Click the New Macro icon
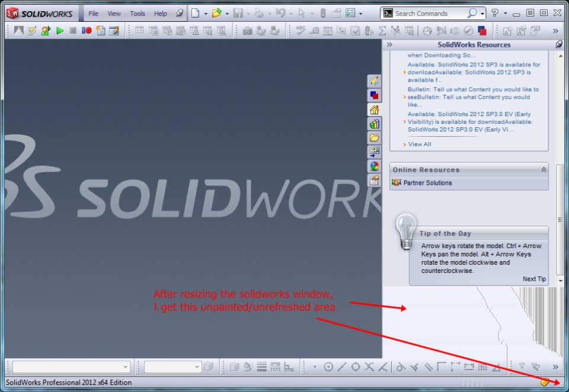 pyautogui.click(x=100, y=31)
